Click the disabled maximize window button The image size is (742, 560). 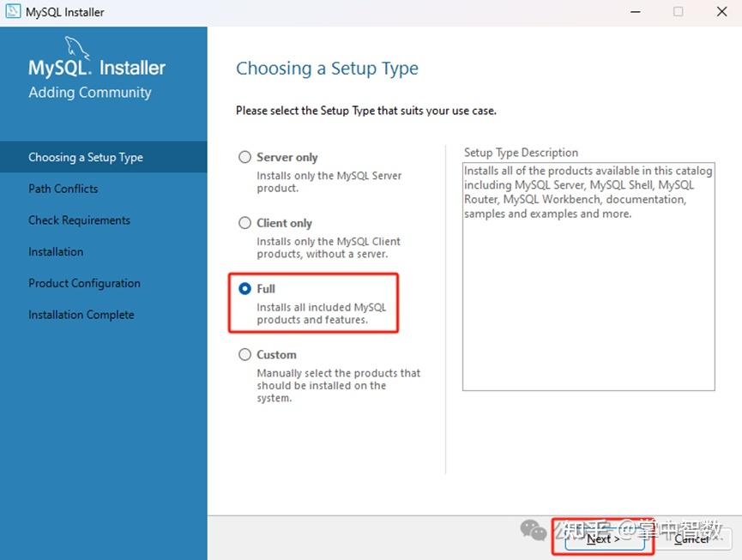pyautogui.click(x=679, y=12)
